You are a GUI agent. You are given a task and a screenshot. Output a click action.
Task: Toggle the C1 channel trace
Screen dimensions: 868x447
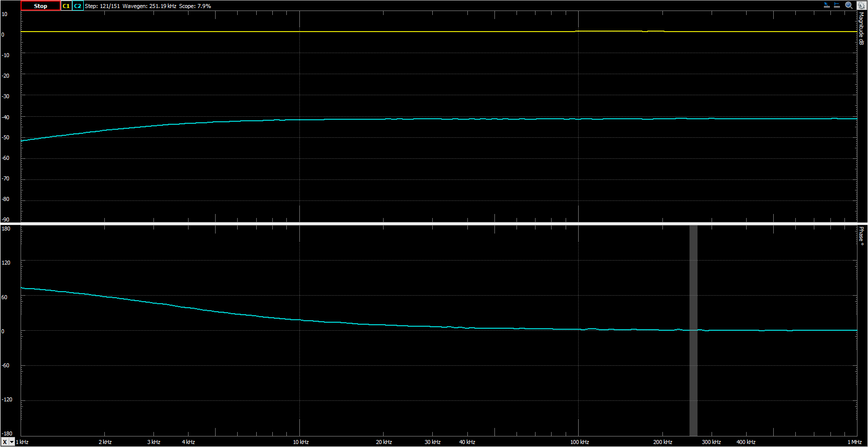[x=66, y=6]
